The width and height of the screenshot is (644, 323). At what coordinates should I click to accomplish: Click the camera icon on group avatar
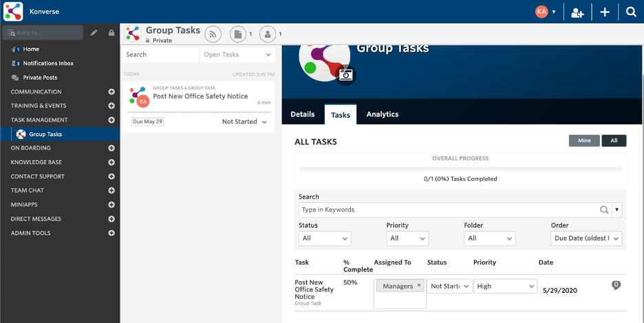(346, 75)
